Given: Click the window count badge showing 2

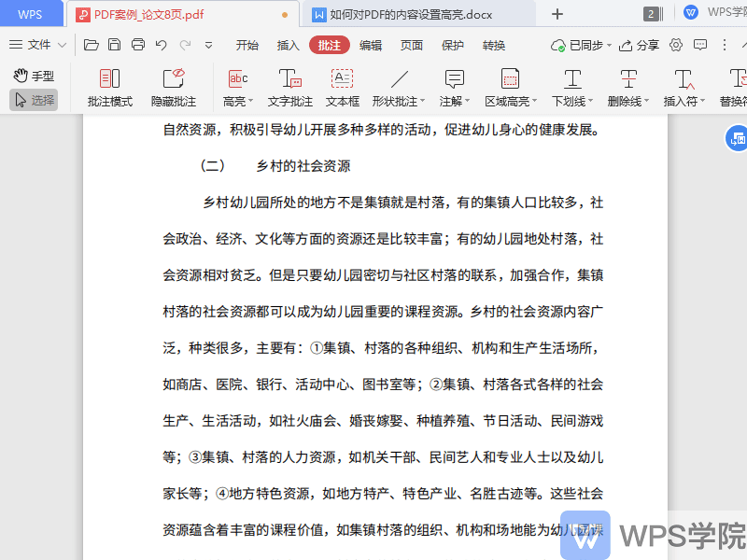Looking at the screenshot, I should click(651, 14).
